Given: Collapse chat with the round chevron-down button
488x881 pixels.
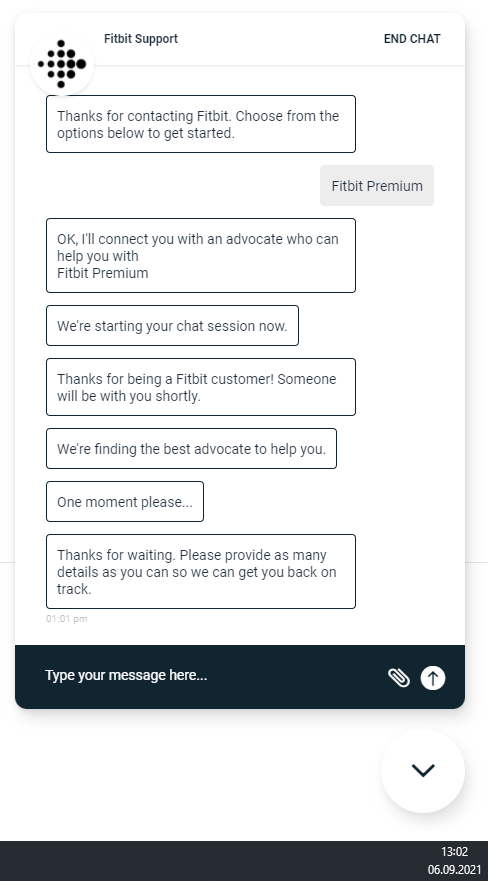Looking at the screenshot, I should (423, 770).
